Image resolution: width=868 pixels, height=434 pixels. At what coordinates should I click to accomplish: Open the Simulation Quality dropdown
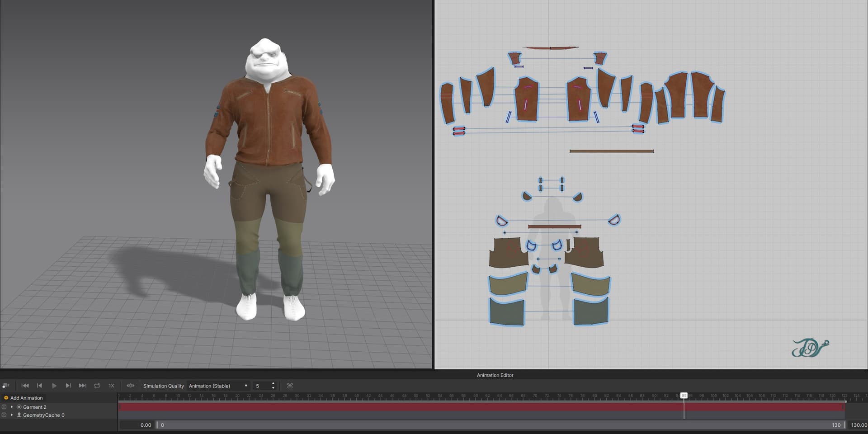(x=218, y=386)
